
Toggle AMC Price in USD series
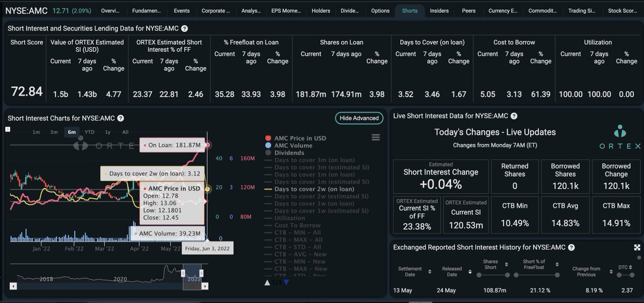(295, 138)
